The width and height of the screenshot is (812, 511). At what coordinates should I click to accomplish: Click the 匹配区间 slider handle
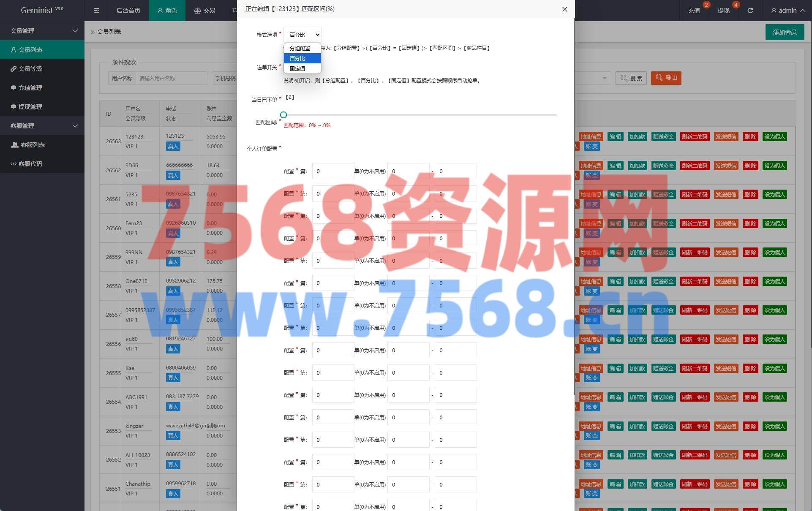pos(283,115)
